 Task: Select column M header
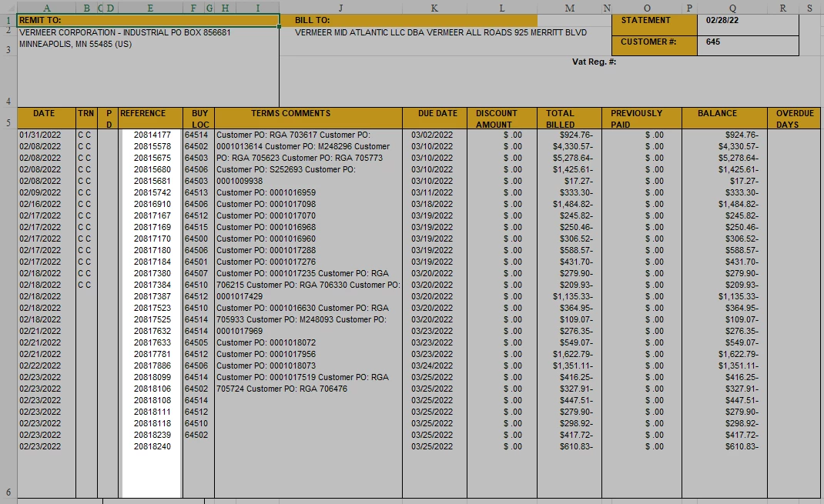570,8
